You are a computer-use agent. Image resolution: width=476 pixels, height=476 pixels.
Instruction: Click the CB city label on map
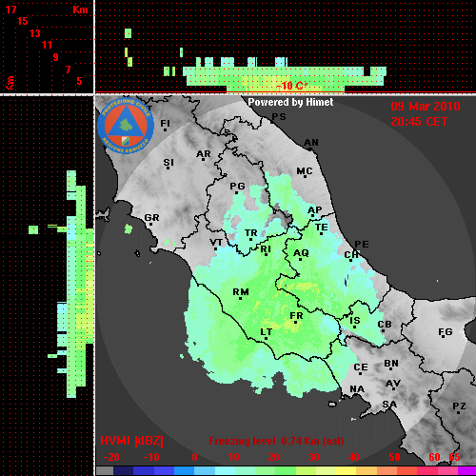[x=385, y=325]
